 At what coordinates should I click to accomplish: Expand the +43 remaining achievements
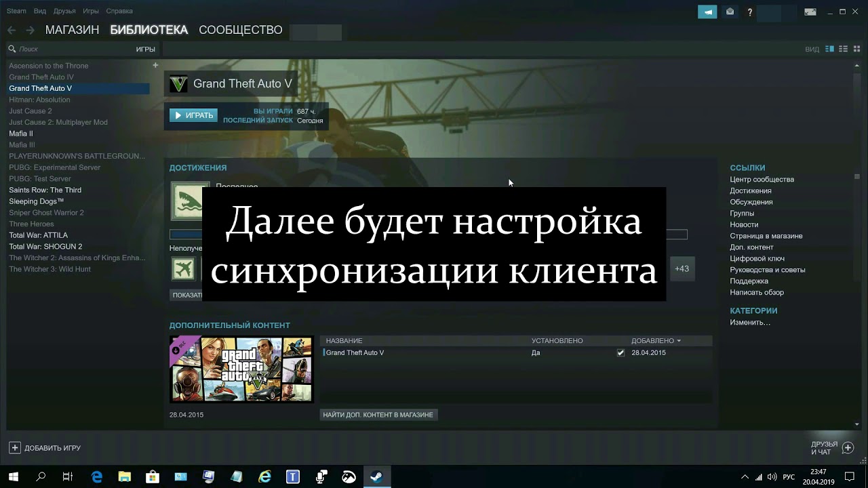click(682, 268)
